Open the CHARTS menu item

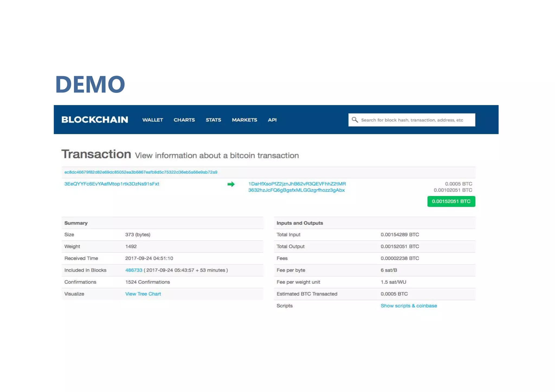click(184, 120)
